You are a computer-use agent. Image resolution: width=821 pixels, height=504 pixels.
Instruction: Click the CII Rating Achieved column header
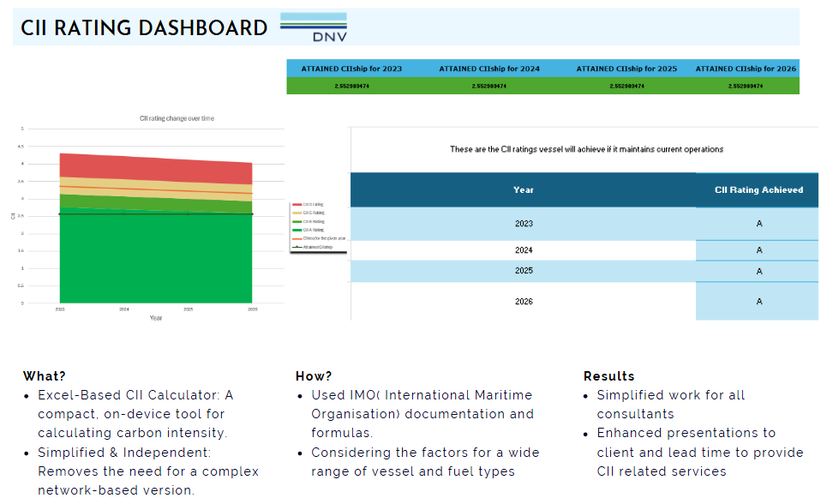coord(758,189)
